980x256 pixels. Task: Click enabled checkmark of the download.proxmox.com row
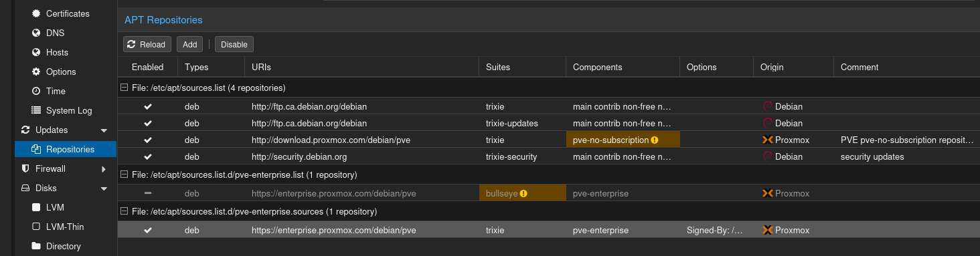point(148,140)
